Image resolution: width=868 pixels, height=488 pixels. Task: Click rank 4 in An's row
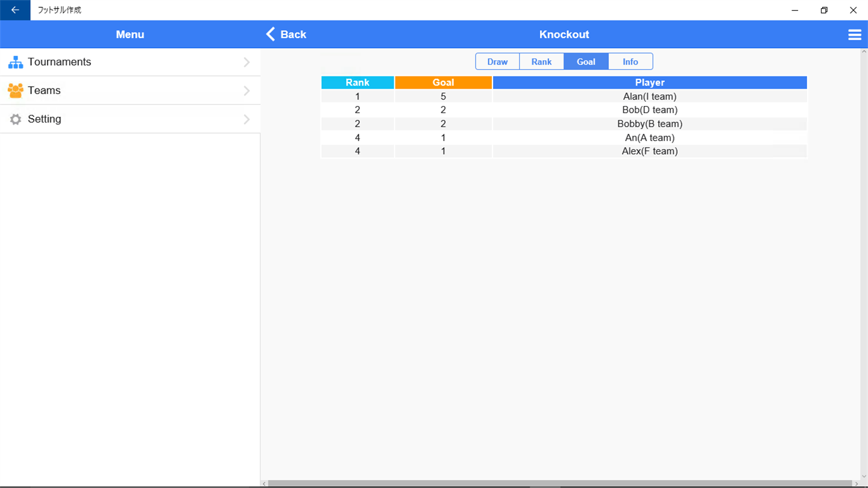(357, 137)
